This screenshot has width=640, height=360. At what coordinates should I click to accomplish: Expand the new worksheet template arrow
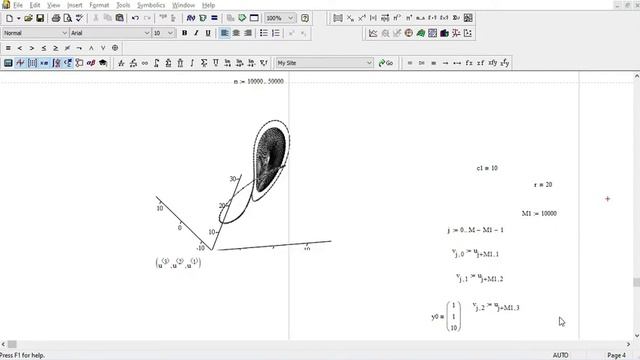(x=18, y=18)
